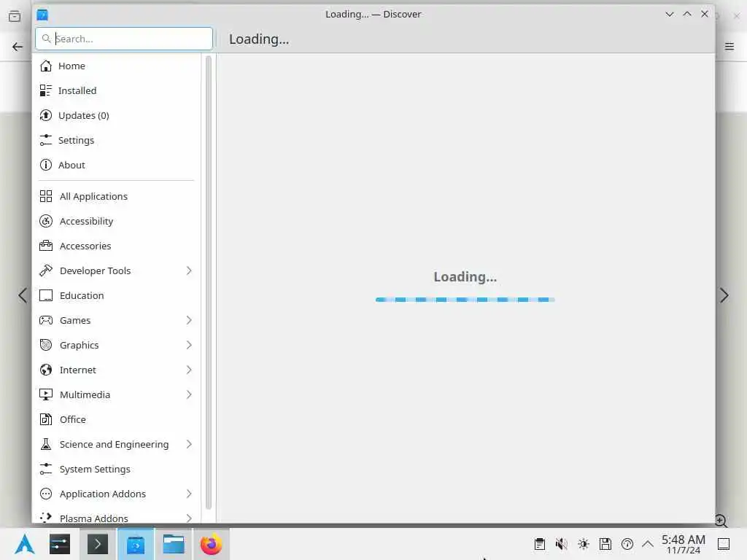Select the Office category label
This screenshot has height=560, width=747.
(x=72, y=419)
